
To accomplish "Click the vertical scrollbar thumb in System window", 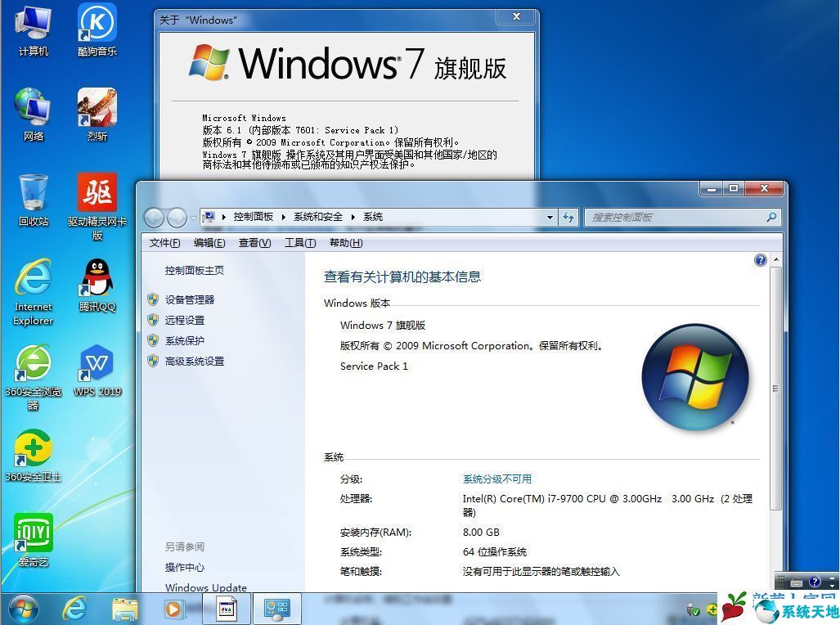I will pos(775,388).
